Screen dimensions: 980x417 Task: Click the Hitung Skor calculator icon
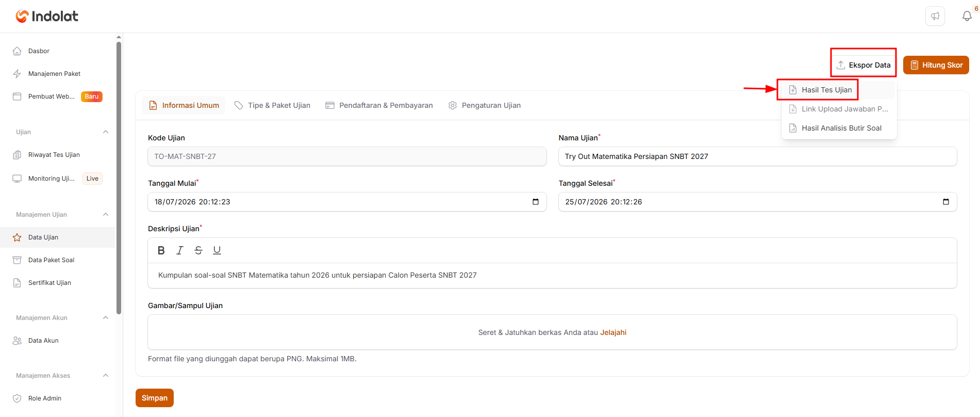[x=915, y=65]
